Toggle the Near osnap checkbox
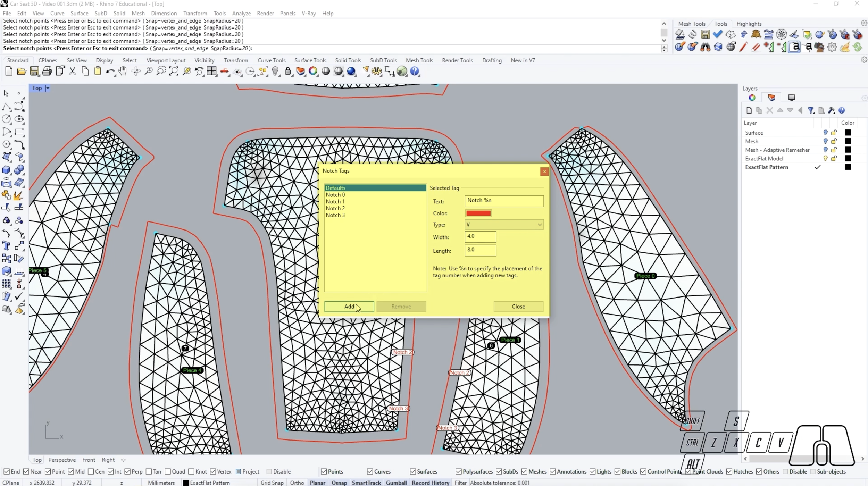Image resolution: width=868 pixels, height=486 pixels. click(x=26, y=471)
